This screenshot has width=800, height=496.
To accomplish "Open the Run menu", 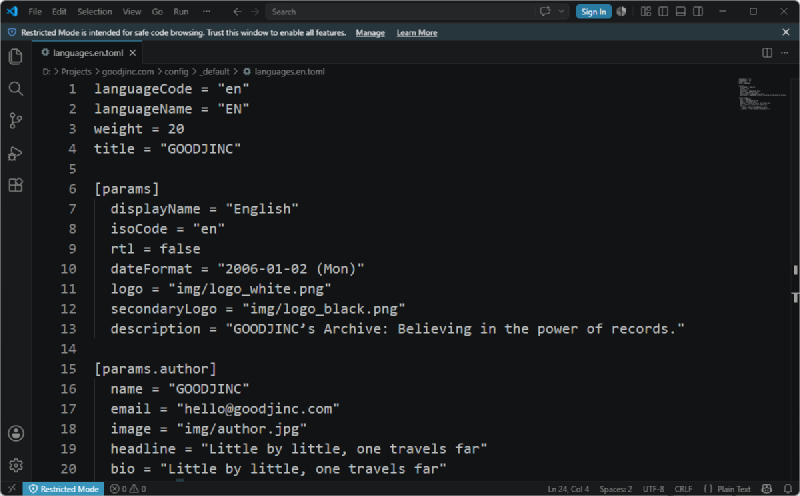I will (x=181, y=11).
